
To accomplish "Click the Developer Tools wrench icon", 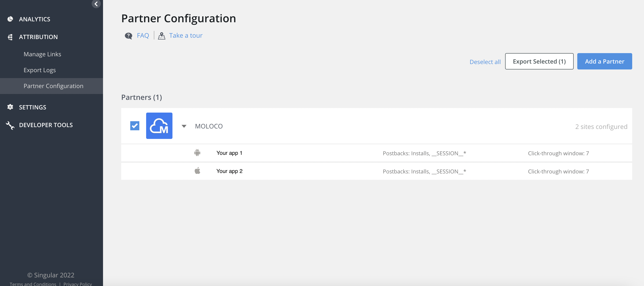I will [10, 125].
